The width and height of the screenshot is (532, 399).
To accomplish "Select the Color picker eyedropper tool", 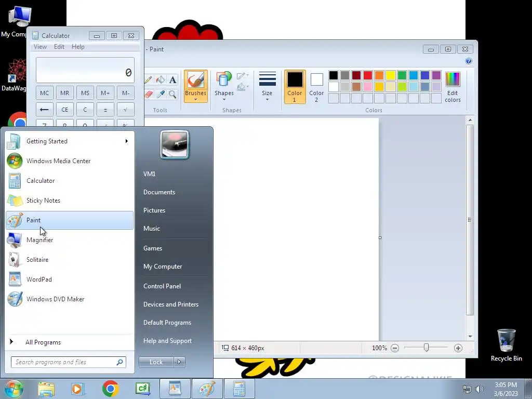I will [x=161, y=94].
